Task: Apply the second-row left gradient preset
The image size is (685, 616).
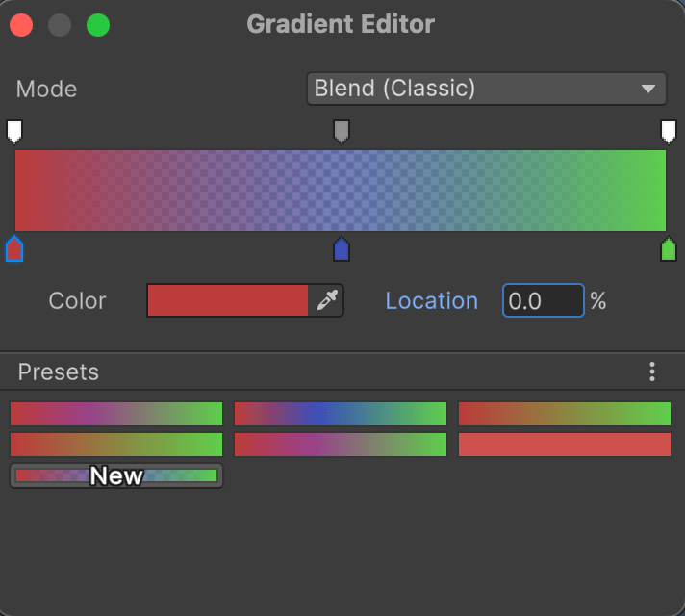Action: click(x=116, y=445)
